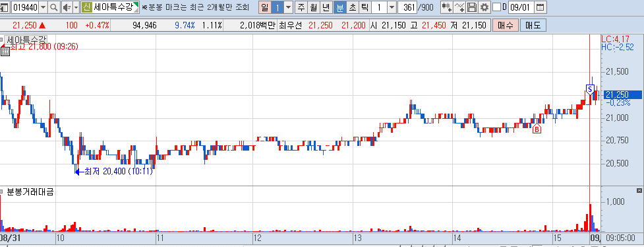
Task: Switch to 주 weekly chart
Action: click(x=301, y=7)
